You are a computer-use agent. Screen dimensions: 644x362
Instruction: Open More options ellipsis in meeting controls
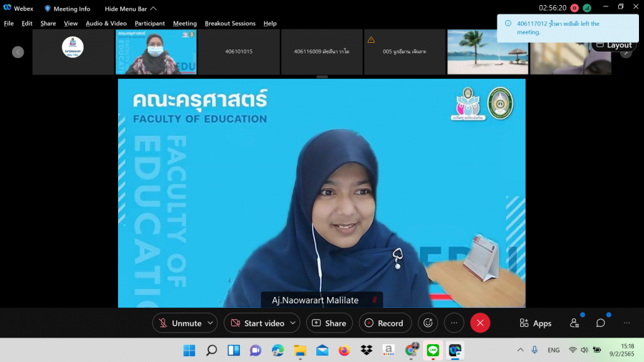(454, 323)
